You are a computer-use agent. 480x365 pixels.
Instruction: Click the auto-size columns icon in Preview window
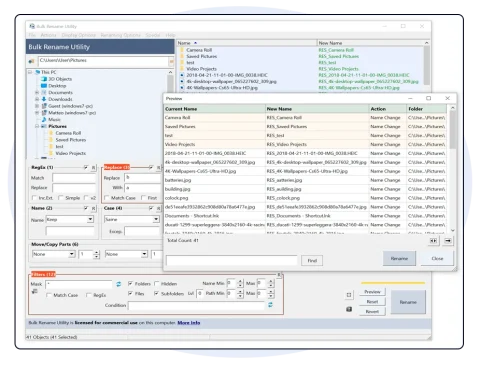(x=433, y=240)
